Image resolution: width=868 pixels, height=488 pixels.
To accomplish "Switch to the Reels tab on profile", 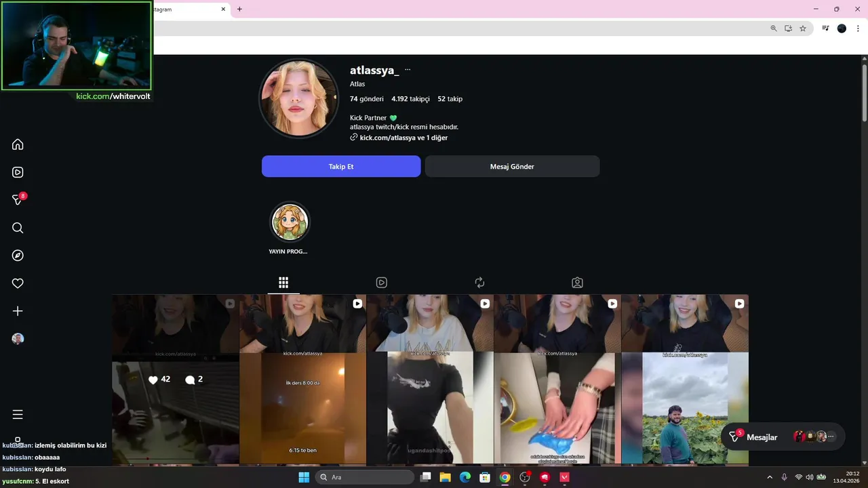I will coord(382,283).
